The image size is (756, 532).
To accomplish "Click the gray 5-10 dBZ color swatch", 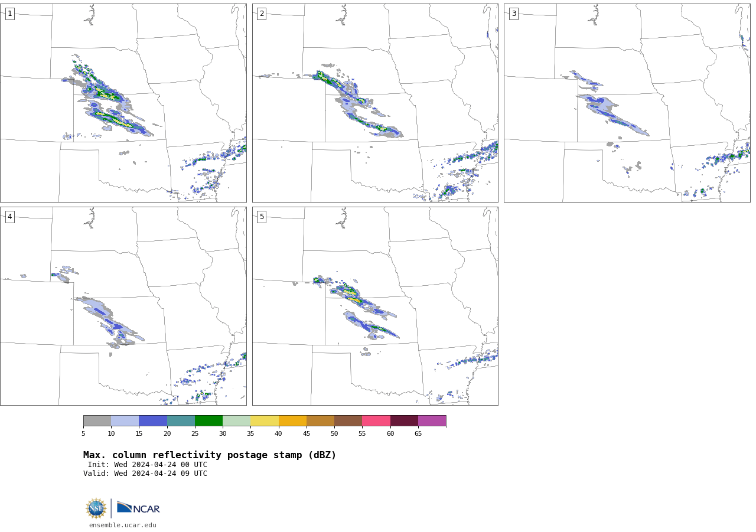I will tap(97, 420).
